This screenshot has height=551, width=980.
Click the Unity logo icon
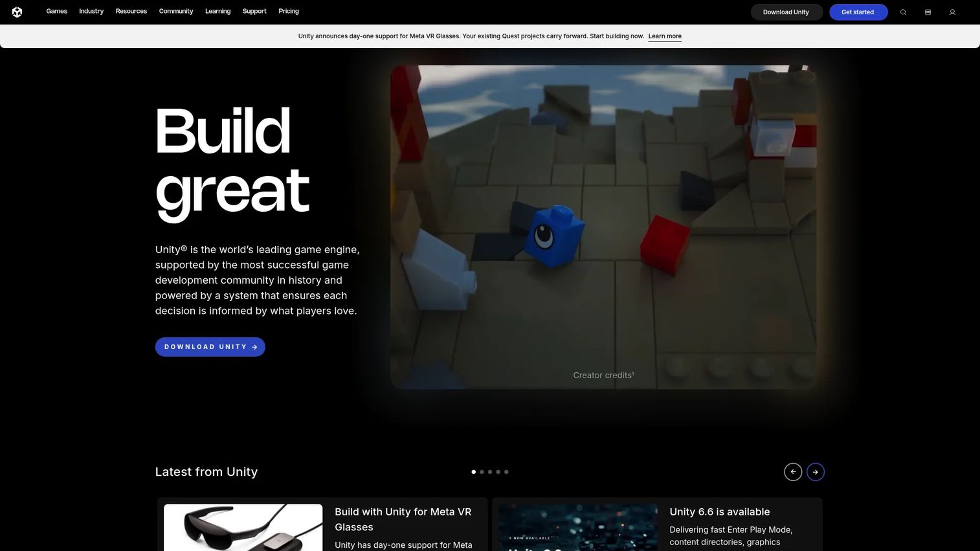click(x=17, y=12)
